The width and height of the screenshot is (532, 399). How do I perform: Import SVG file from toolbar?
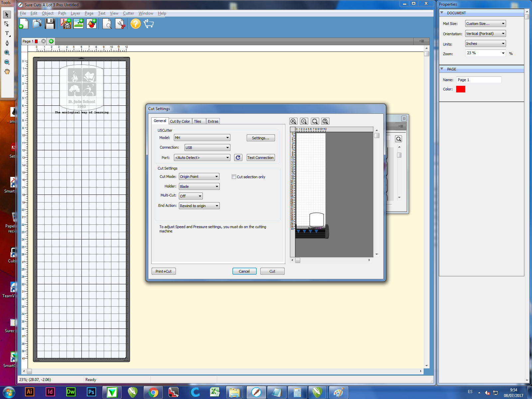[66, 24]
